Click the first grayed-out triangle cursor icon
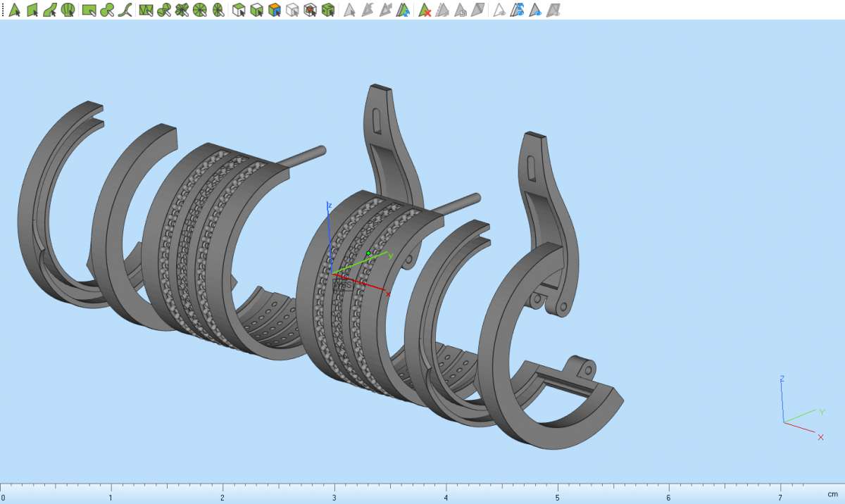The height and width of the screenshot is (504, 845). [350, 11]
